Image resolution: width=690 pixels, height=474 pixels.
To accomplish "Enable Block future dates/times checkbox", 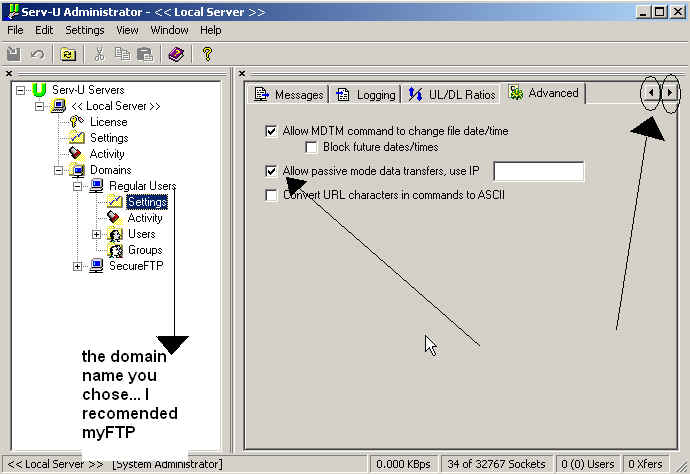I will (x=311, y=147).
